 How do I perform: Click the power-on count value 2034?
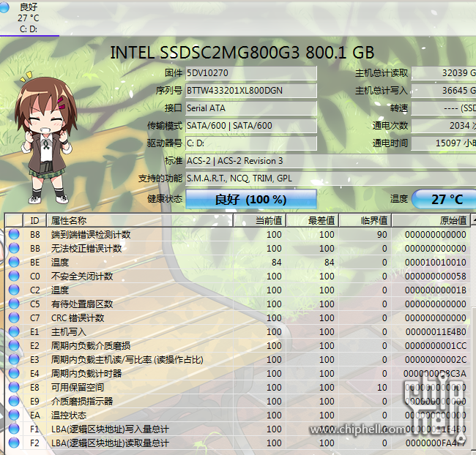click(x=444, y=126)
